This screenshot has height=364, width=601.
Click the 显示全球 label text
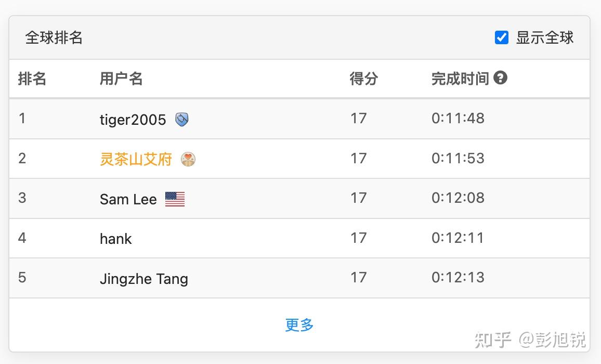(x=544, y=37)
